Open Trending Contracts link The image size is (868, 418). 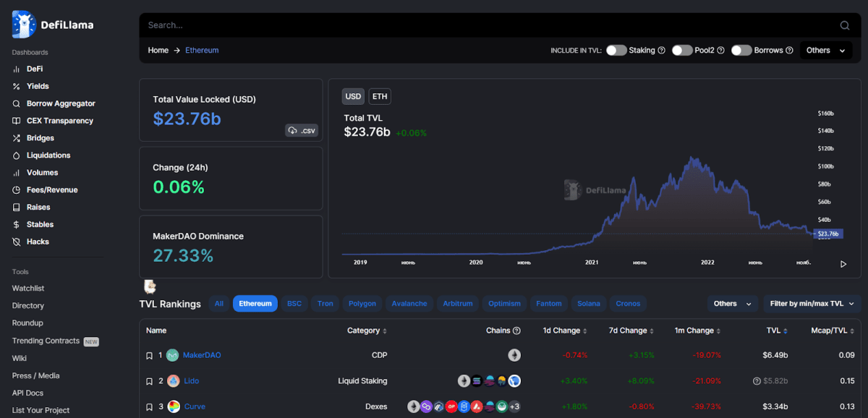click(46, 341)
